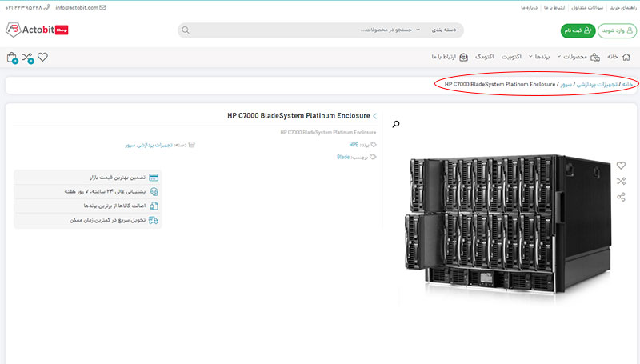
Task: Open the اکتوبیت menu item
Action: pos(511,57)
